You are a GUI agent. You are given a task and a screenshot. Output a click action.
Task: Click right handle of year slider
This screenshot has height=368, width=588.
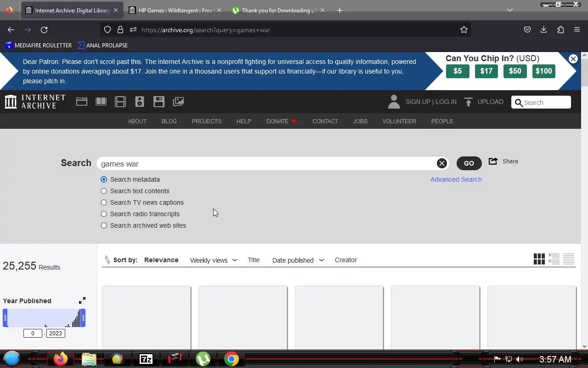(83, 318)
